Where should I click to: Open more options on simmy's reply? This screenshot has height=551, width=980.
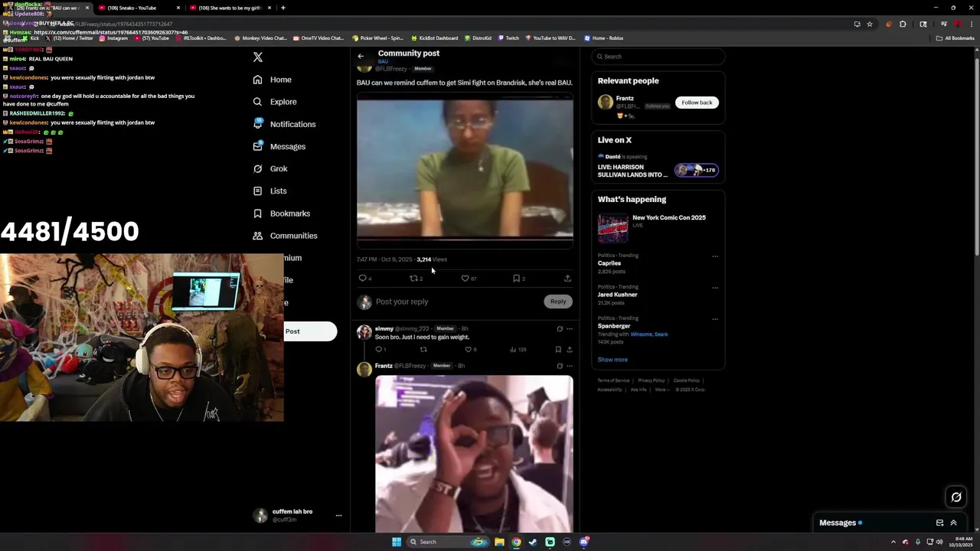pos(570,329)
